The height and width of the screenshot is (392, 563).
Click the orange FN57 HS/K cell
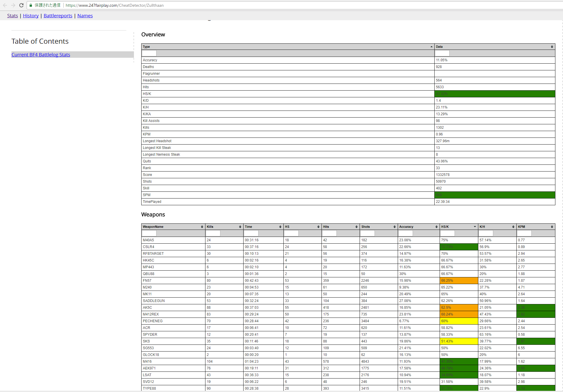pos(459,281)
